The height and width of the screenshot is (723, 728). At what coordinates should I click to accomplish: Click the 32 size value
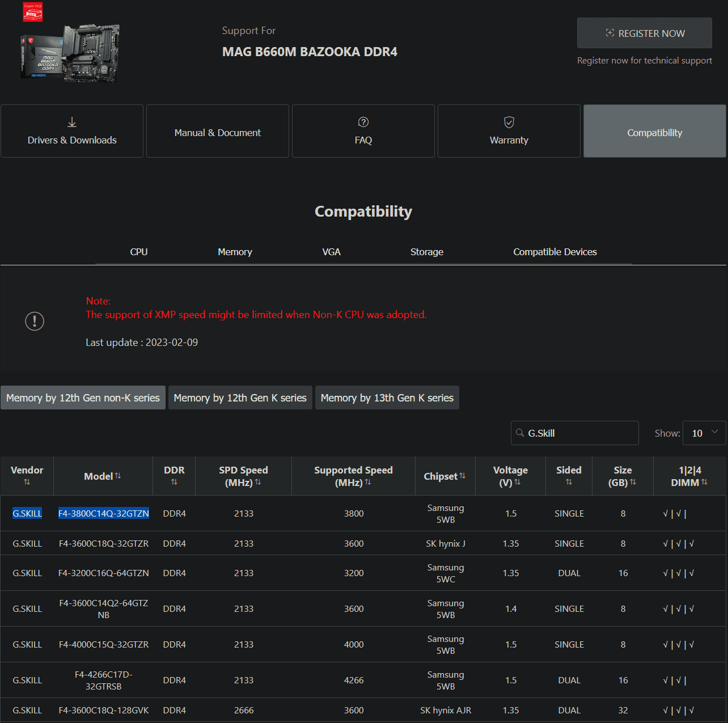[623, 710]
